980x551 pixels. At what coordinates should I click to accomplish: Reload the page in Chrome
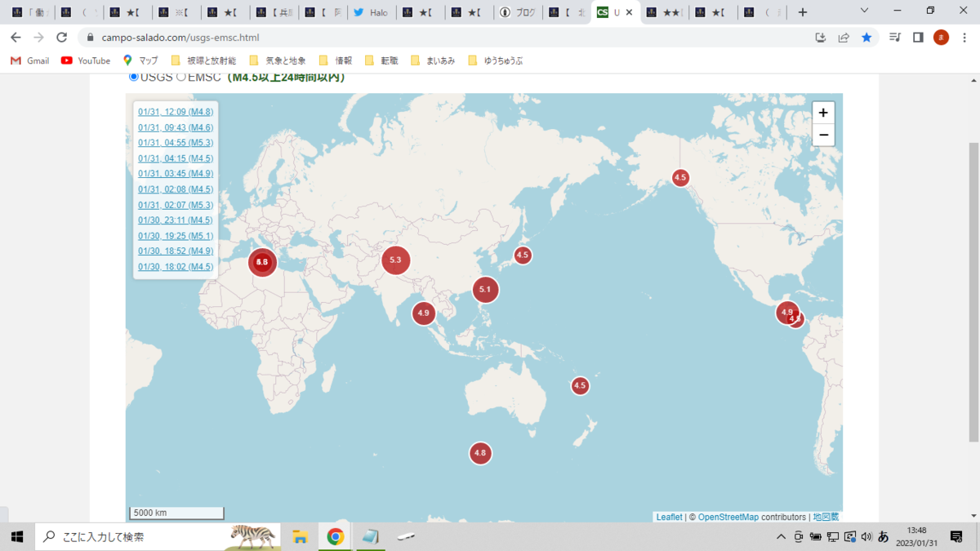point(61,38)
